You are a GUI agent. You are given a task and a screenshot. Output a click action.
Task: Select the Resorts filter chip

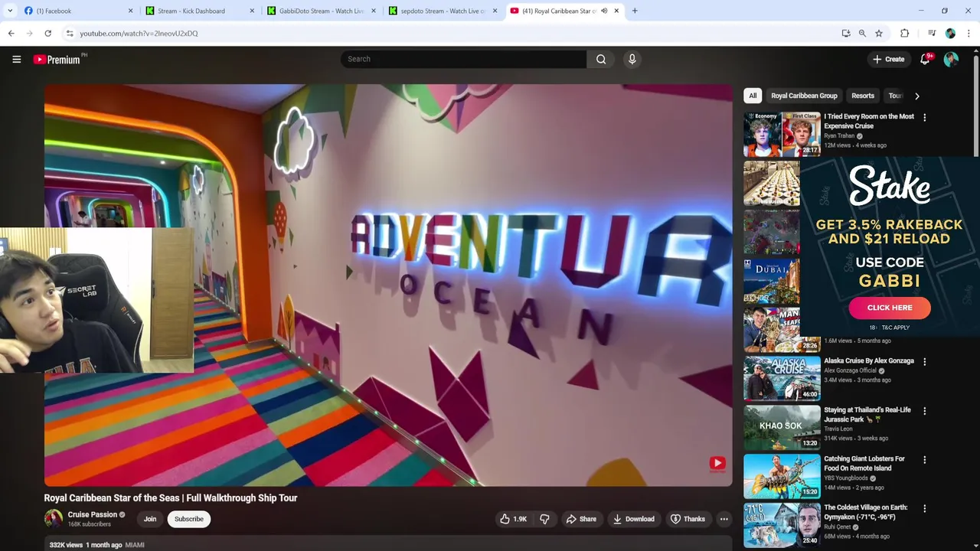point(863,96)
